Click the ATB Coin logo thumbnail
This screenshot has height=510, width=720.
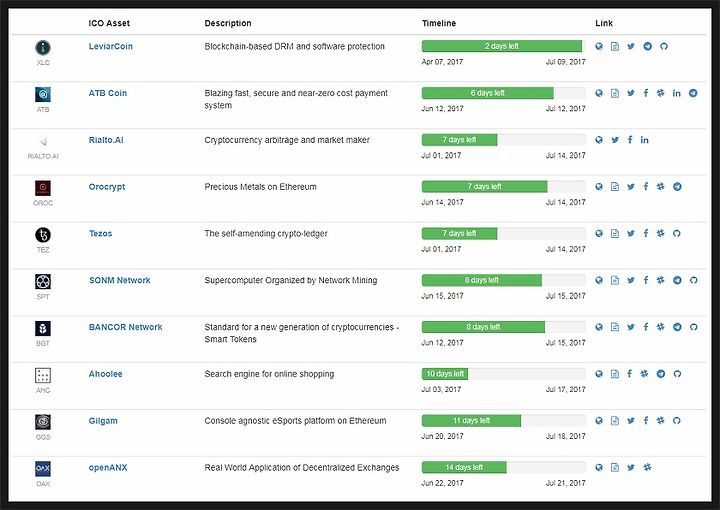(43, 94)
